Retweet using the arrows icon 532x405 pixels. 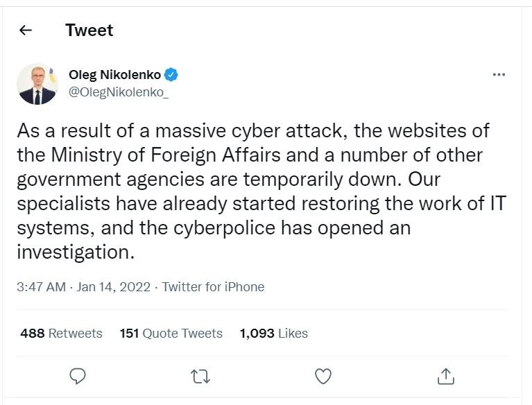pyautogui.click(x=200, y=376)
